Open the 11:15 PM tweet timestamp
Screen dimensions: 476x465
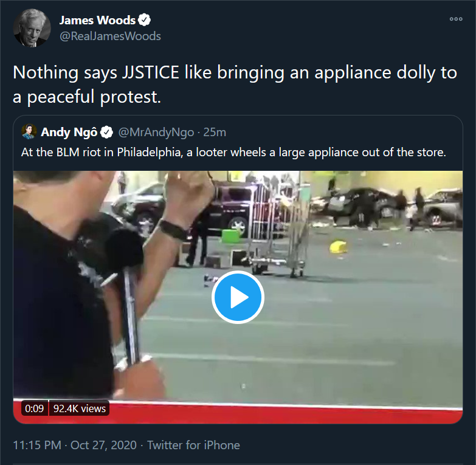click(37, 445)
